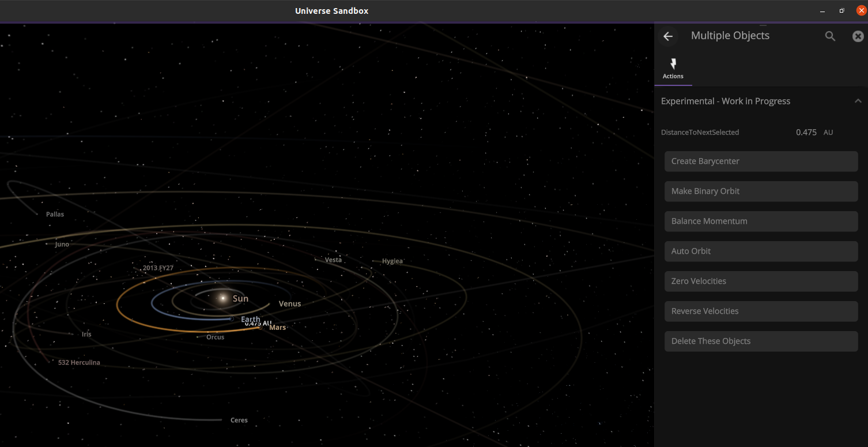Select the Venus label
The width and height of the screenshot is (868, 447).
coord(290,303)
